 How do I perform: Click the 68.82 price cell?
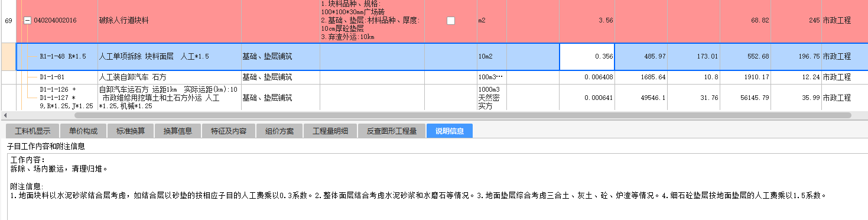746,20
